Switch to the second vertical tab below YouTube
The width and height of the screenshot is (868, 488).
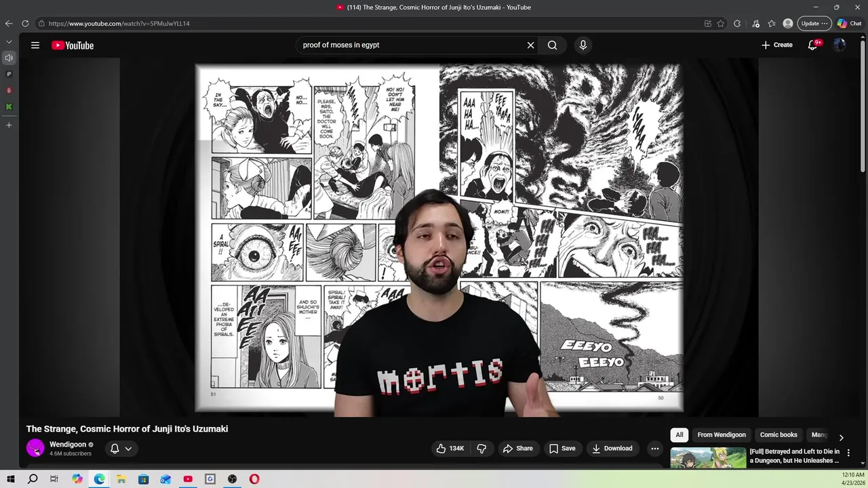click(9, 74)
